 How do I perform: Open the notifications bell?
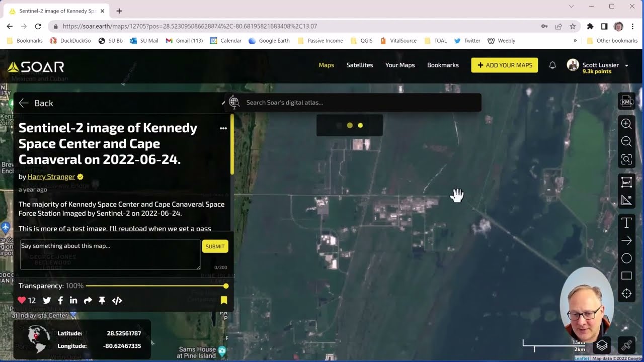pyautogui.click(x=552, y=65)
